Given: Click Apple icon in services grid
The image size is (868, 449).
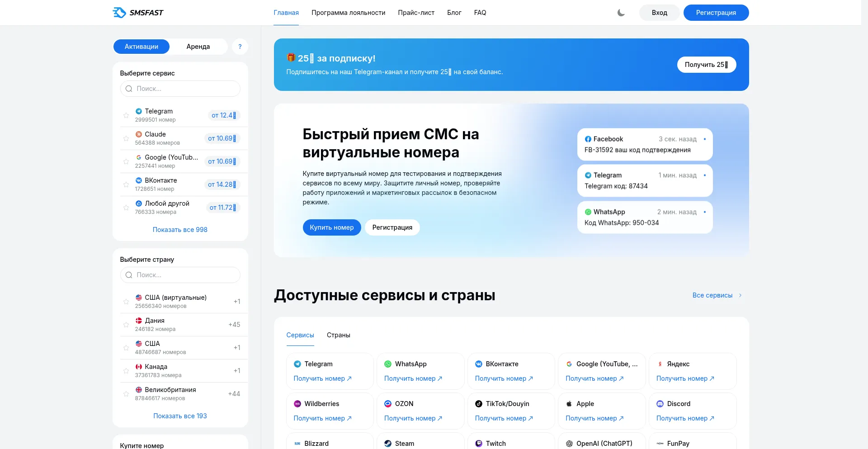Looking at the screenshot, I should [x=569, y=404].
